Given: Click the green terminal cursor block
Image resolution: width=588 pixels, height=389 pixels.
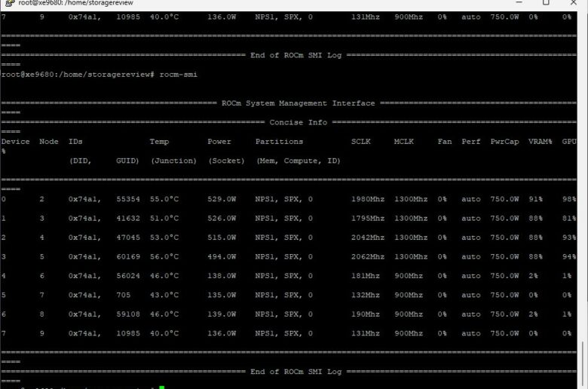Looking at the screenshot, I should pyautogui.click(x=161, y=387).
